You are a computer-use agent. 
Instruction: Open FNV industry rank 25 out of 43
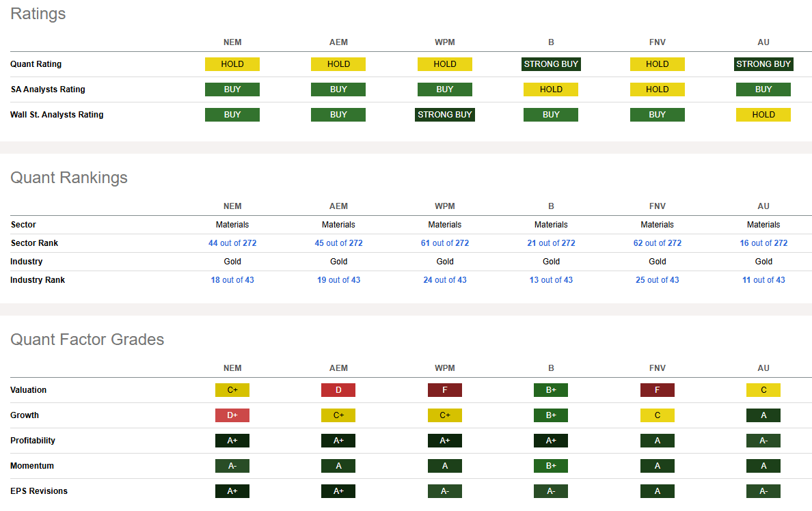(x=657, y=280)
